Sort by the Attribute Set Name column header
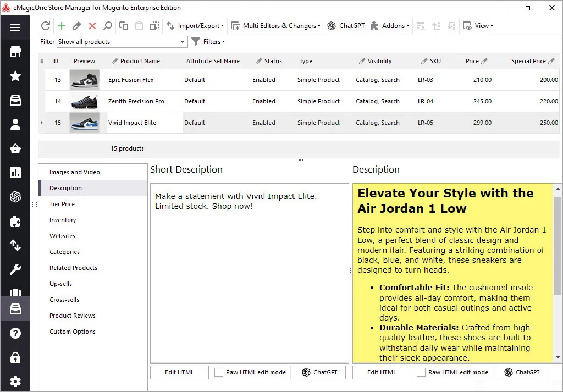The image size is (563, 392). coord(213,61)
